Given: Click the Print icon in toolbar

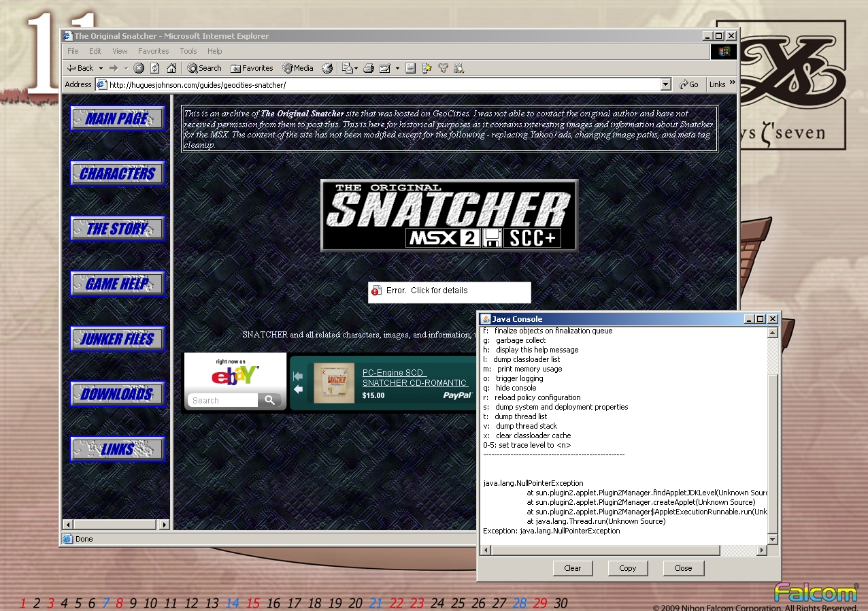Looking at the screenshot, I should tap(369, 68).
